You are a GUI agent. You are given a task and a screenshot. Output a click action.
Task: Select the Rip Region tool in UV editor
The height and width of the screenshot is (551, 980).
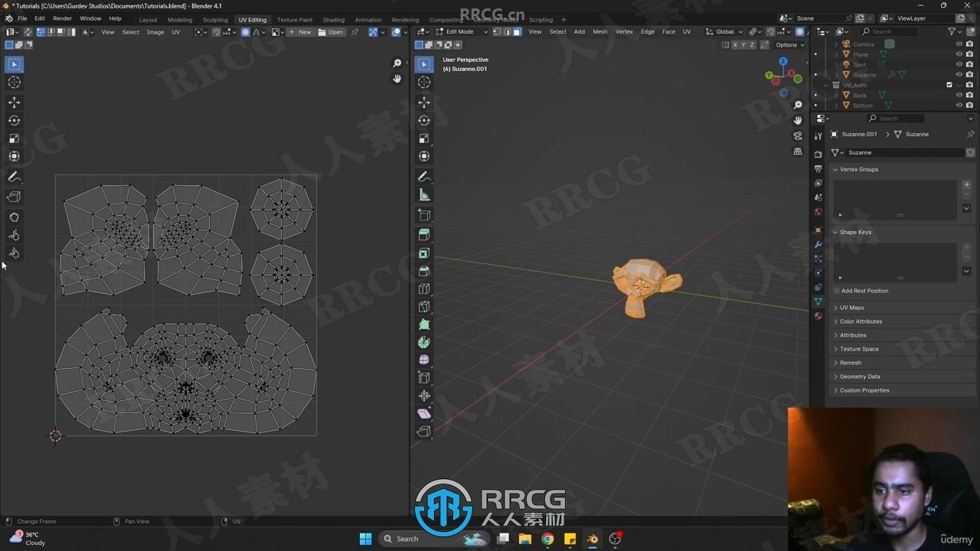pos(14,197)
